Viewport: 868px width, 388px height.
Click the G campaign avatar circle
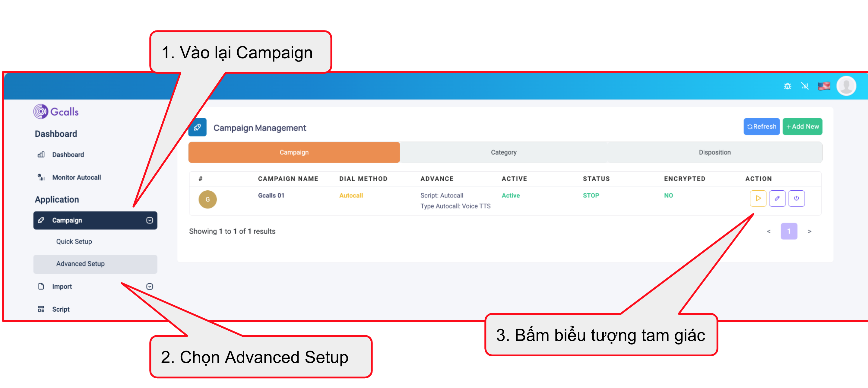click(207, 199)
